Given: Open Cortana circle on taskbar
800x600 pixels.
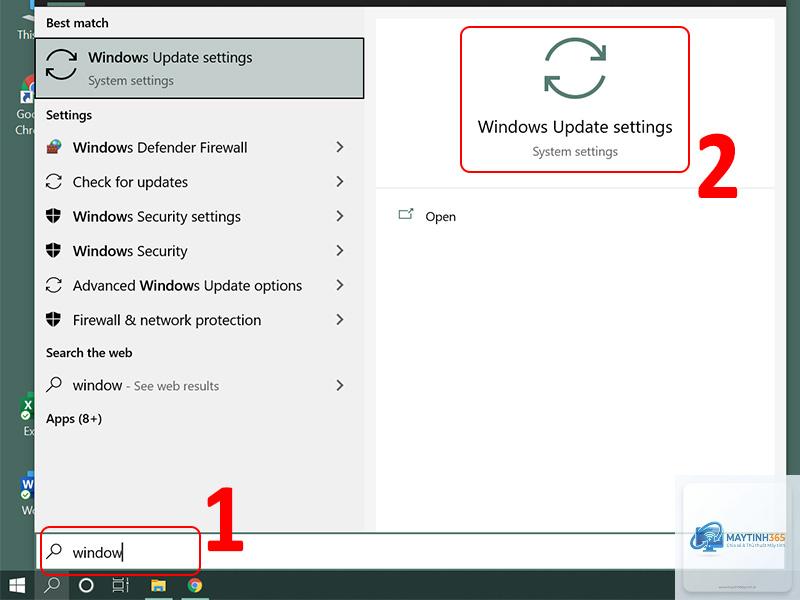Looking at the screenshot, I should tap(86, 585).
